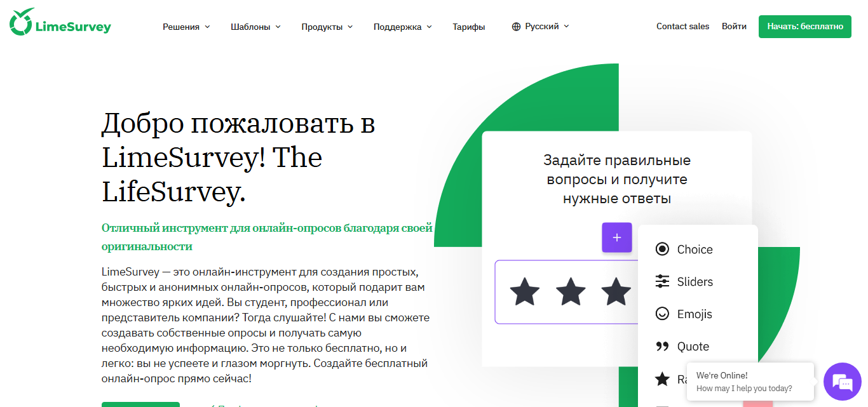The image size is (868, 407).
Task: Expand the chevron next to Решения
Action: (207, 27)
